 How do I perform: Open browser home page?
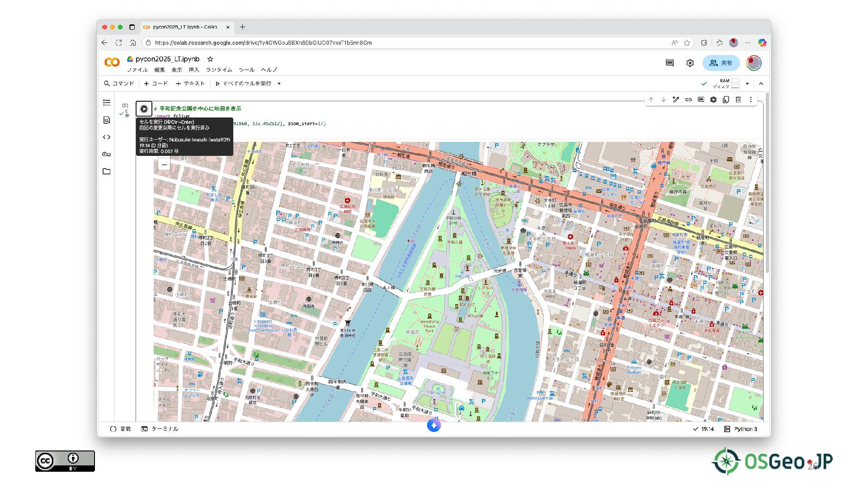pos(133,42)
